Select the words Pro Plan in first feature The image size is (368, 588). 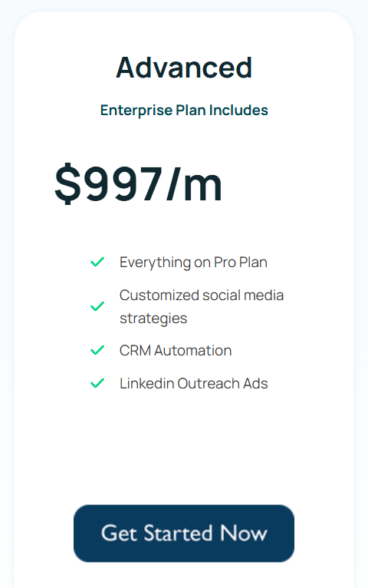240,262
